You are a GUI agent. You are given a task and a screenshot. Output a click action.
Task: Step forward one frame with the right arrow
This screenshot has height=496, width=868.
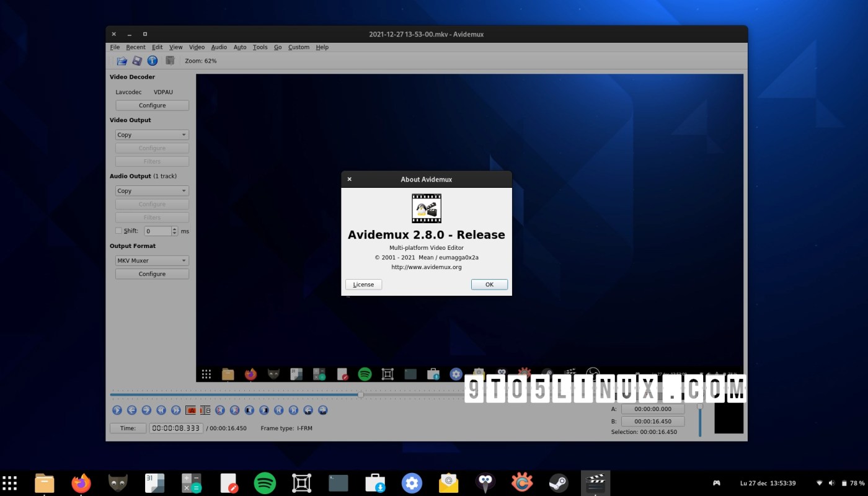146,410
